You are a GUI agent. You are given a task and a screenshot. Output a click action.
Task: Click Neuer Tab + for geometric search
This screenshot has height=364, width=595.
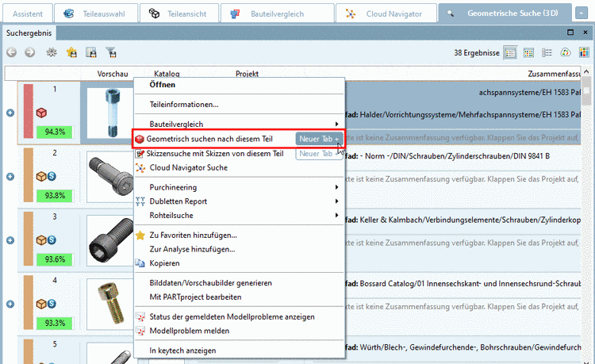click(319, 139)
